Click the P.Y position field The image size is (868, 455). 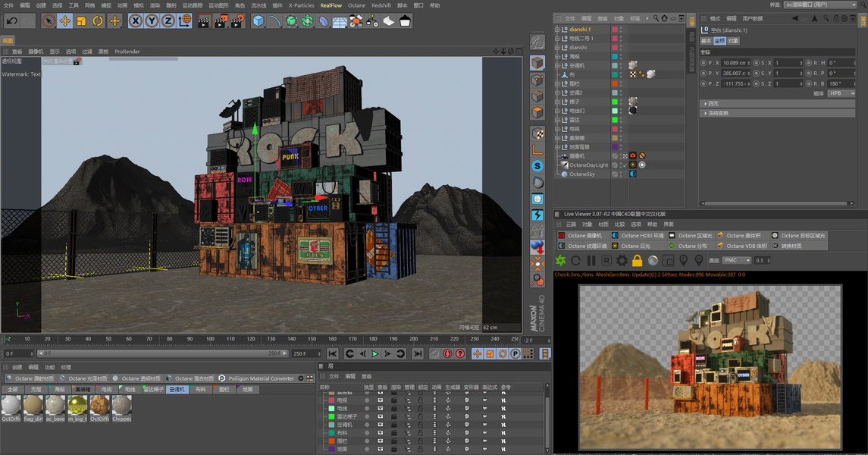[x=735, y=73]
